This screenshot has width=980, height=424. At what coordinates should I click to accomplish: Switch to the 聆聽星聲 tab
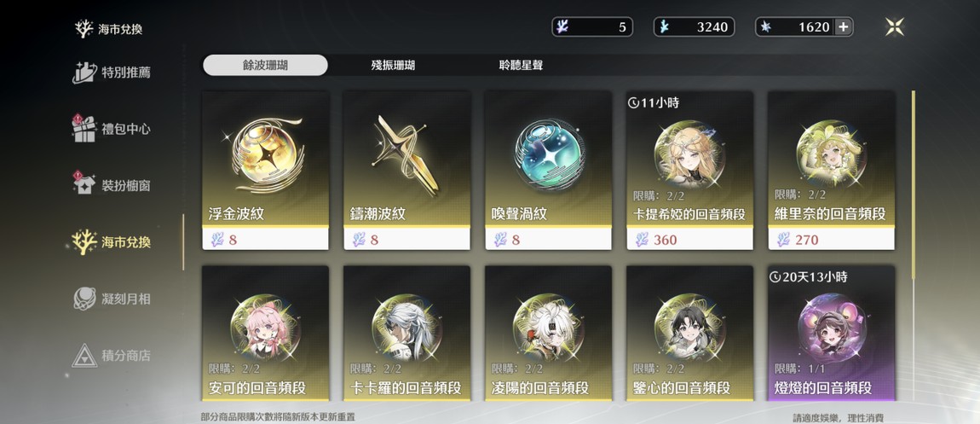[x=521, y=65]
